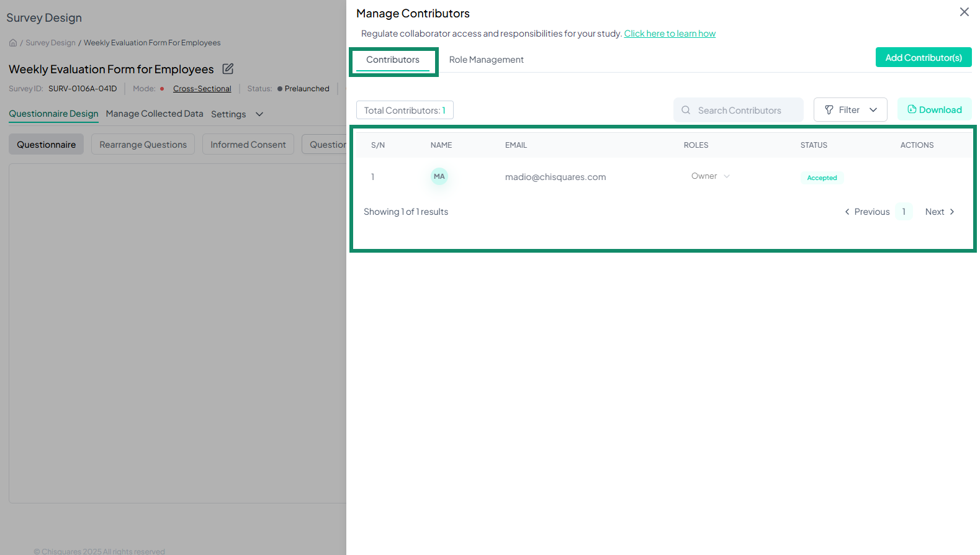The width and height of the screenshot is (980, 555).
Task: Go to next page of contributors
Action: 940,212
